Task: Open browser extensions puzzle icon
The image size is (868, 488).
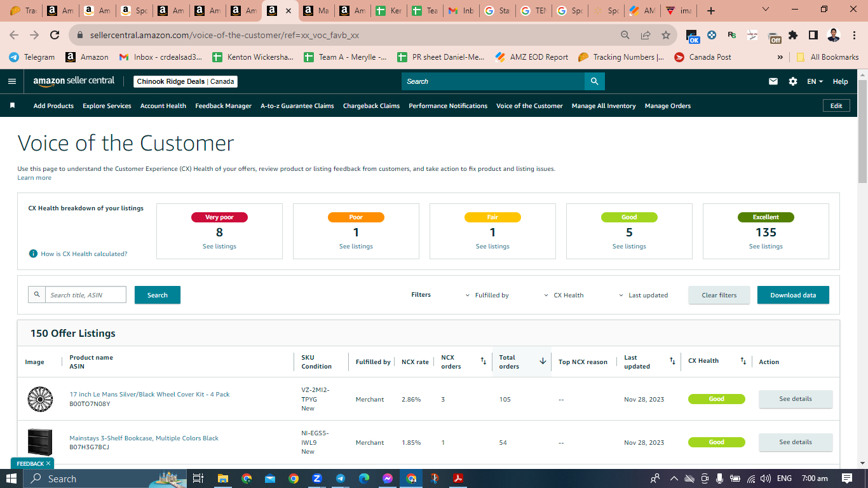Action: [x=793, y=36]
